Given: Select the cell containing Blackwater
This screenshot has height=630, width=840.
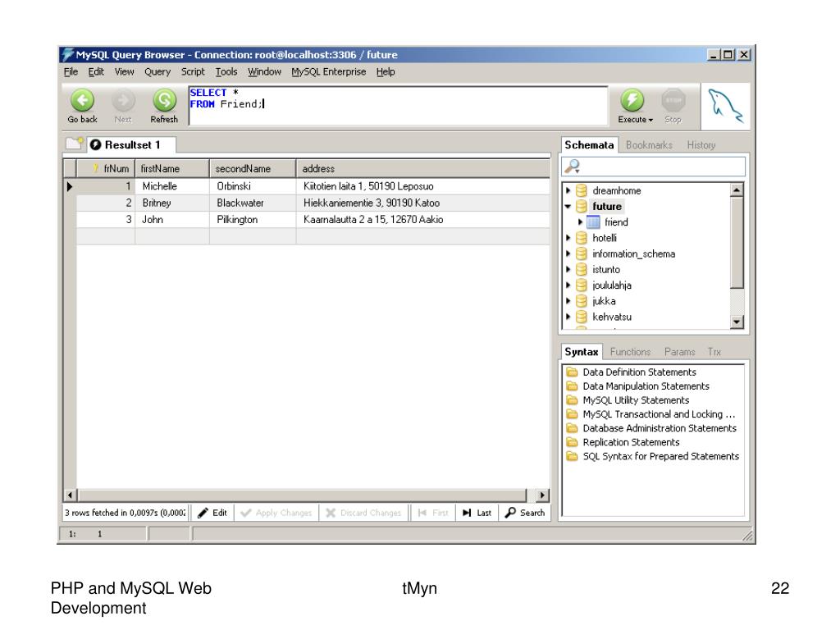Looking at the screenshot, I should (x=253, y=203).
